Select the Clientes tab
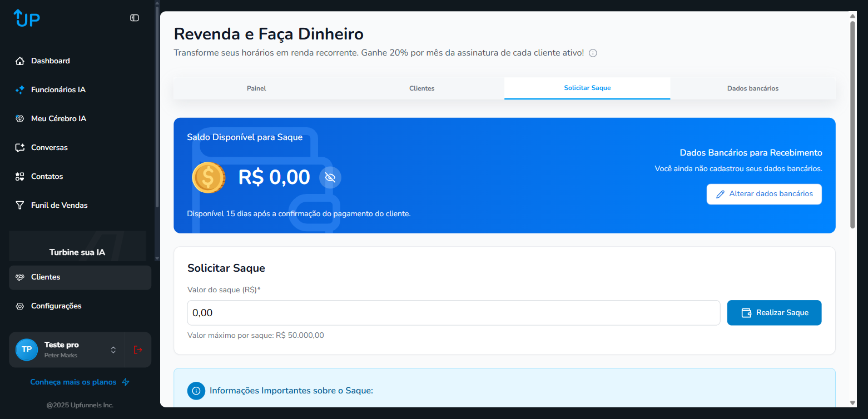Image resolution: width=868 pixels, height=419 pixels. (422, 88)
